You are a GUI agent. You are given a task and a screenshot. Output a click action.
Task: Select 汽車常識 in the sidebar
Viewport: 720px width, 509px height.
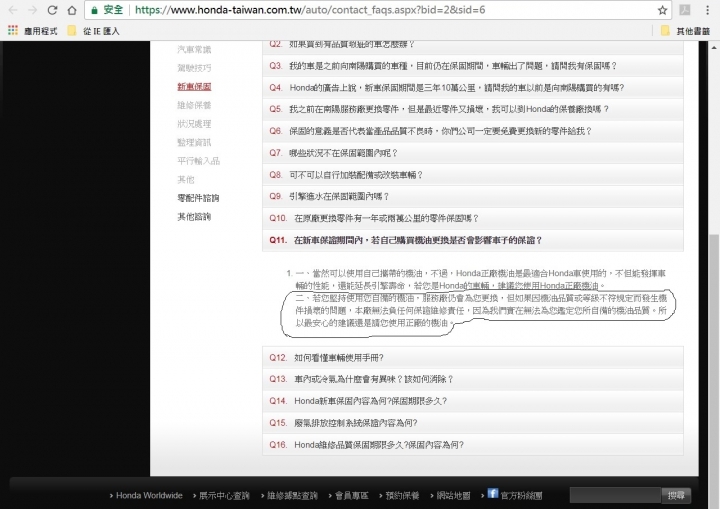[194, 49]
